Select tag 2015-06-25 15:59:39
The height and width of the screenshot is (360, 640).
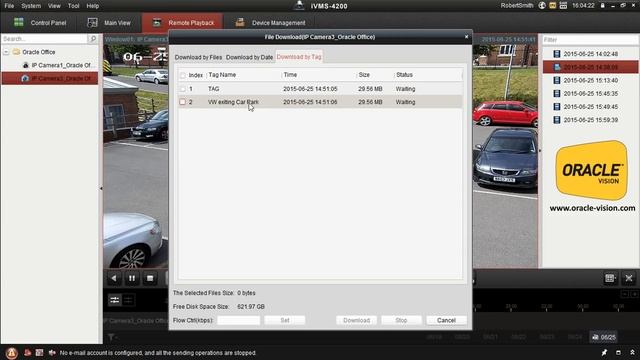[x=590, y=120]
